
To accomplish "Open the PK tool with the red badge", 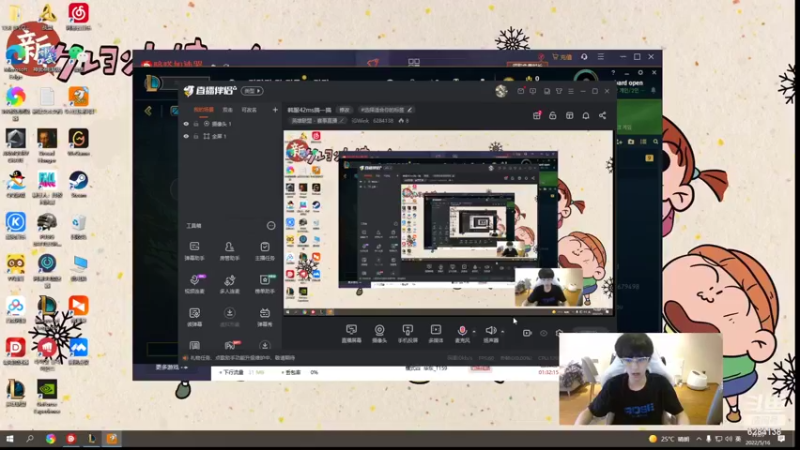I will tap(231, 345).
